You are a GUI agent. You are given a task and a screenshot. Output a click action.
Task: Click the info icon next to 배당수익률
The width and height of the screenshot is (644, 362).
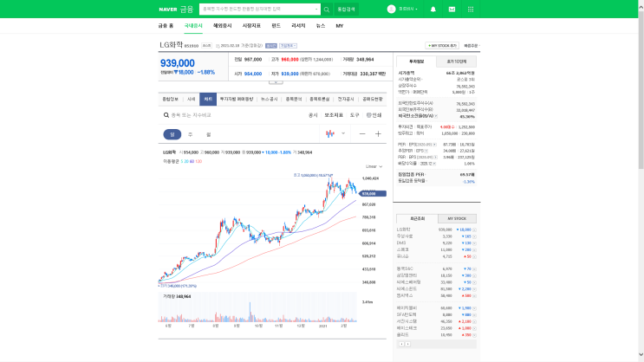click(434, 164)
